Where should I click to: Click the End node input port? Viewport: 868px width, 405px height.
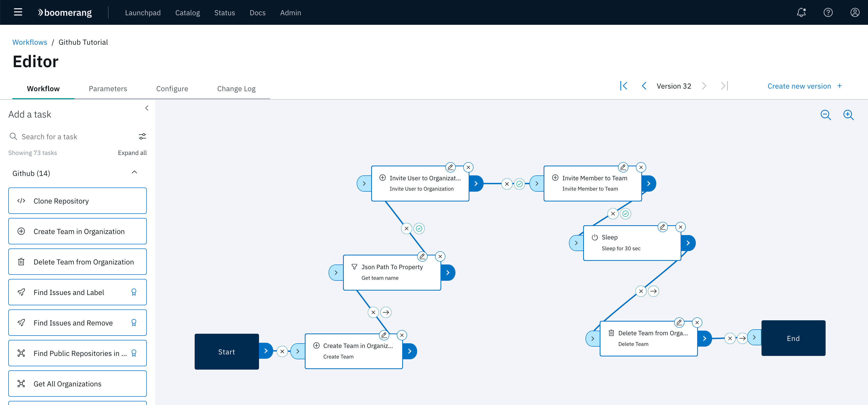(x=755, y=337)
